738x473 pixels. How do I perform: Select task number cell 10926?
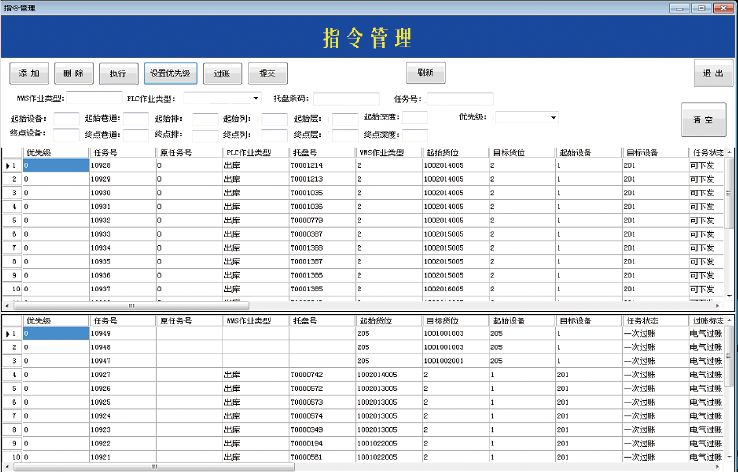click(x=122, y=388)
